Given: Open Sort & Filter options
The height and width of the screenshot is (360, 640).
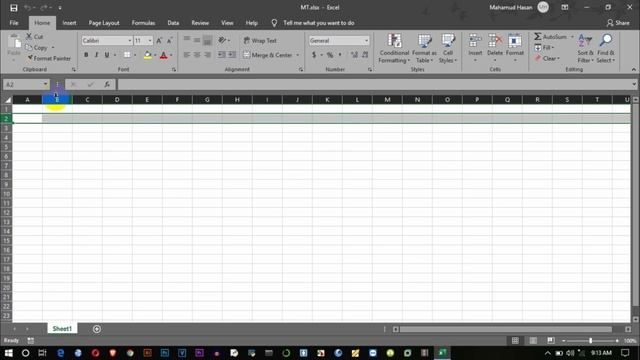Looking at the screenshot, I should tap(585, 48).
